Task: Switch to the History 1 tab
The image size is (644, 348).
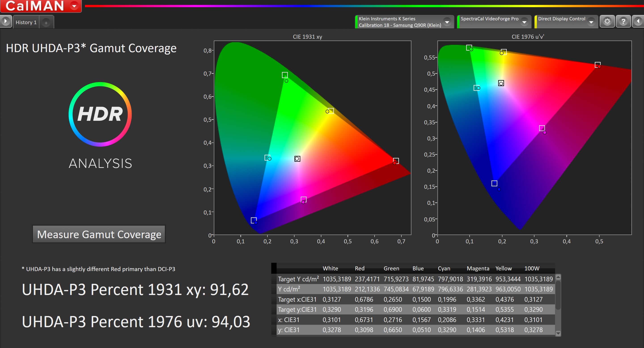Action: (26, 23)
